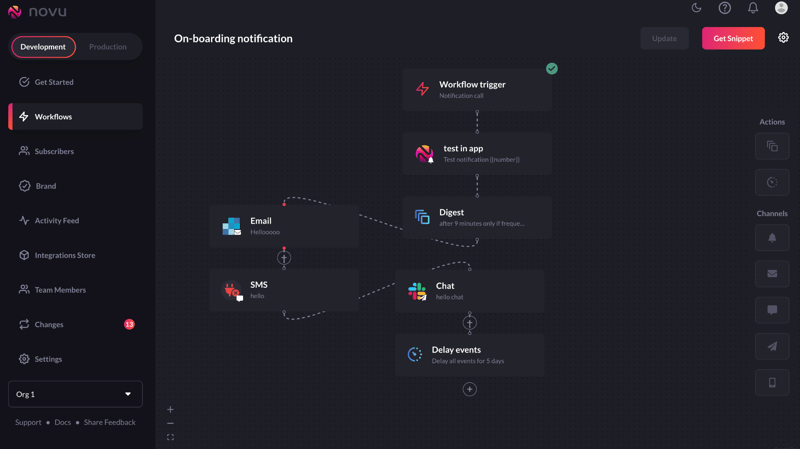Add Chat channel paper plane from panel

(x=772, y=346)
